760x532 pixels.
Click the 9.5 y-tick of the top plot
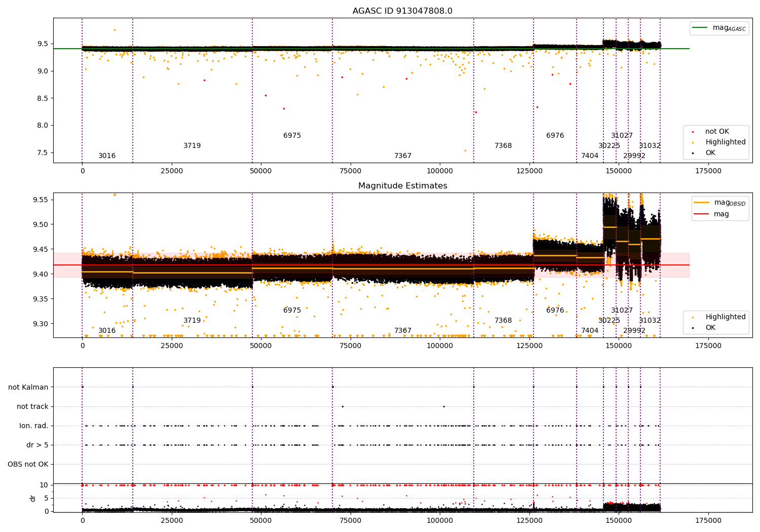tap(42, 44)
